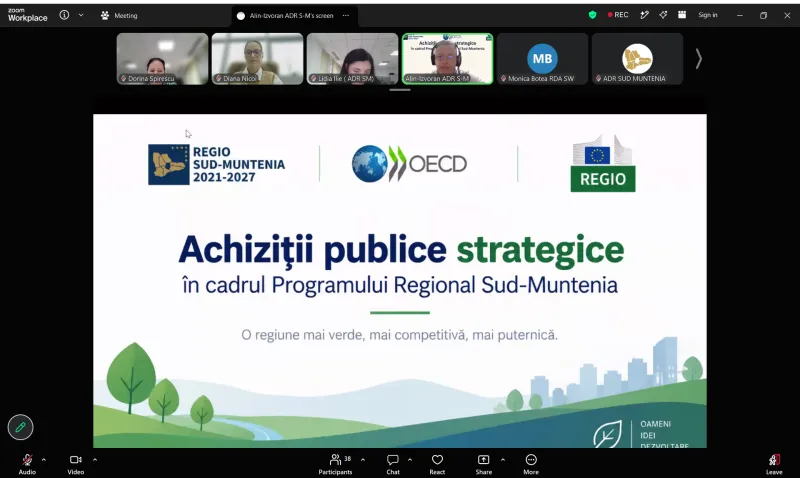
Task: Open the Chat panel
Action: click(393, 464)
